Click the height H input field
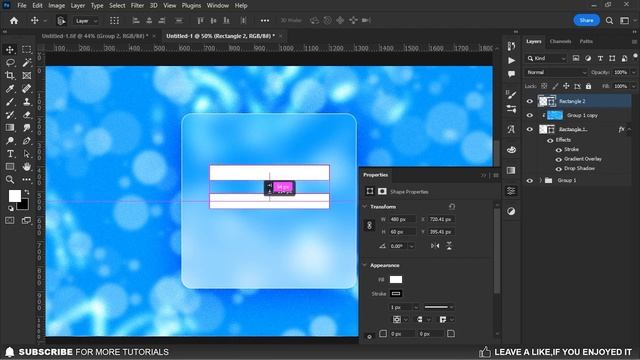The height and width of the screenshot is (360, 640). tap(402, 232)
